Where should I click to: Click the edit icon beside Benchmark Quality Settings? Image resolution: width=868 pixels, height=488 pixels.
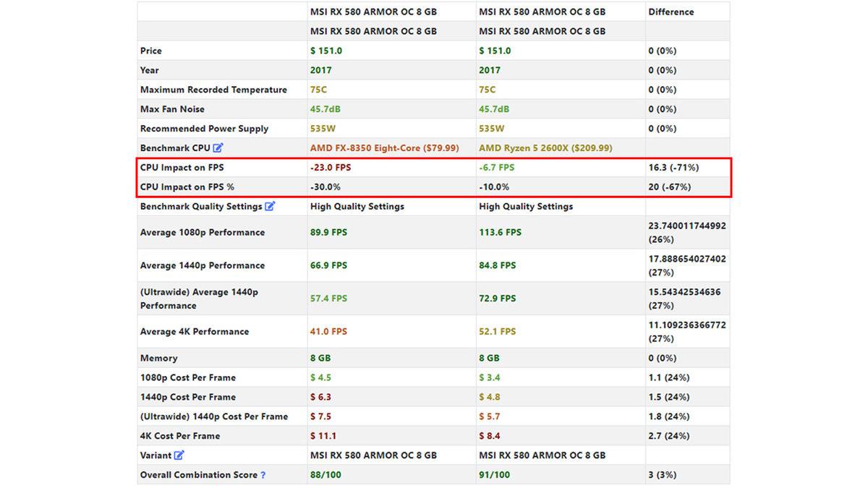pyautogui.click(x=270, y=206)
